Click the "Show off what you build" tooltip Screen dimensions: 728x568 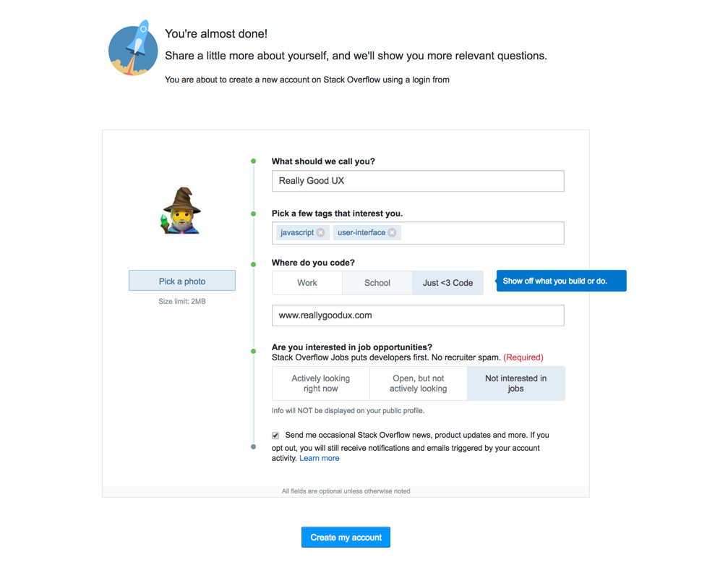(561, 281)
